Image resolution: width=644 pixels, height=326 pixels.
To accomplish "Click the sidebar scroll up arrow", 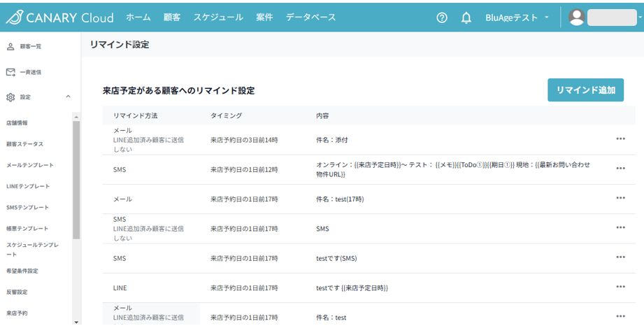I will [x=76, y=117].
